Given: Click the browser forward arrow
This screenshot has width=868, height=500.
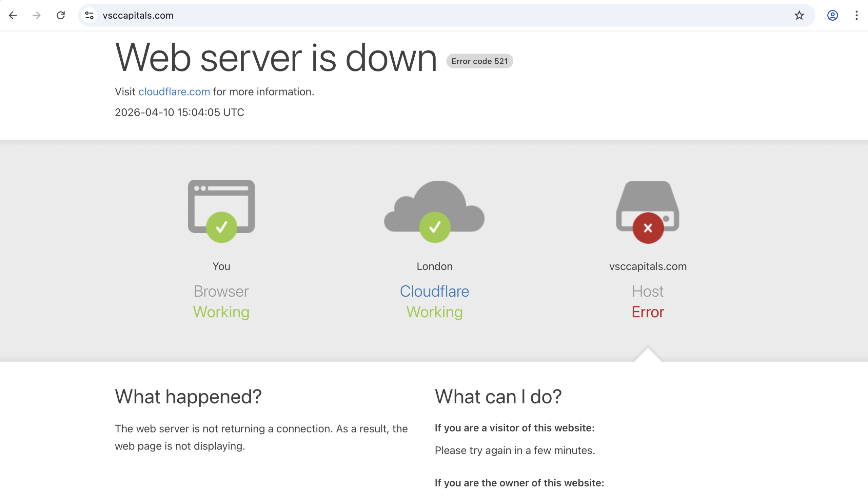Looking at the screenshot, I should tap(36, 16).
